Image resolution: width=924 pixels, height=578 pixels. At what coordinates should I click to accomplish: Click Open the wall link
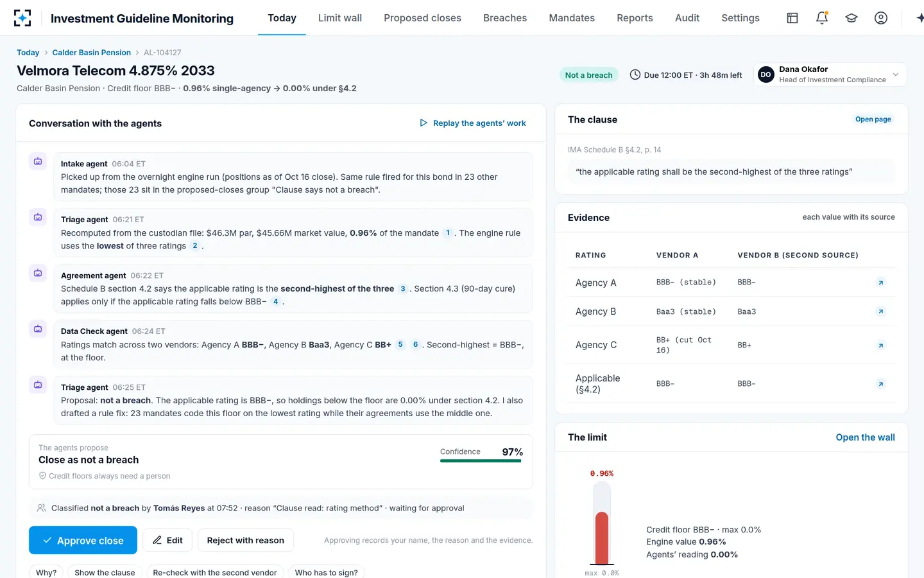(865, 437)
